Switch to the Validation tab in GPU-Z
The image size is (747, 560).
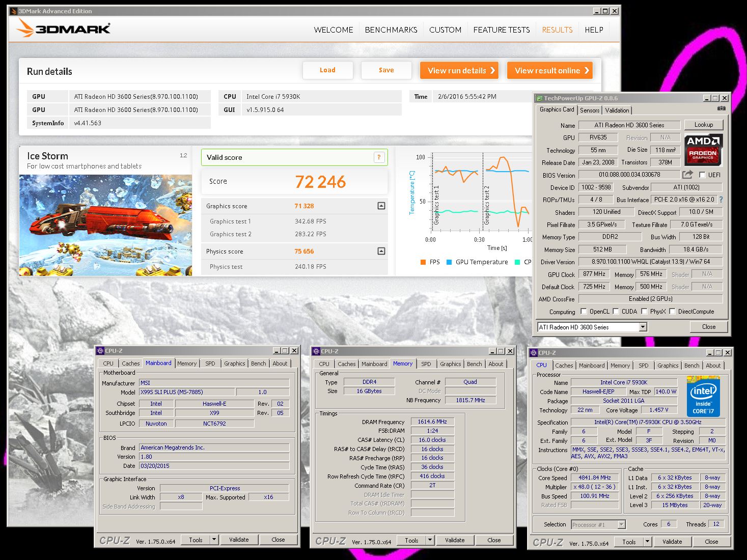point(617,110)
